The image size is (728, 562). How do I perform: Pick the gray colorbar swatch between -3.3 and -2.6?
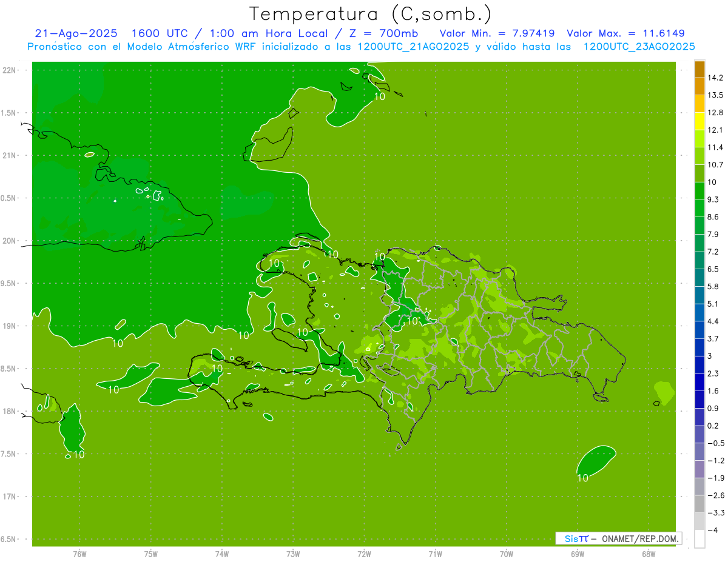(x=699, y=504)
